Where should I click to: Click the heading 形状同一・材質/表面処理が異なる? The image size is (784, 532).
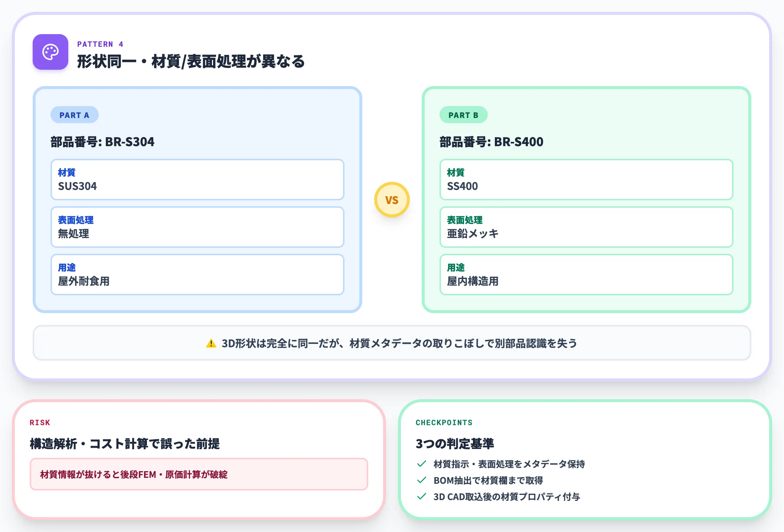tap(191, 62)
